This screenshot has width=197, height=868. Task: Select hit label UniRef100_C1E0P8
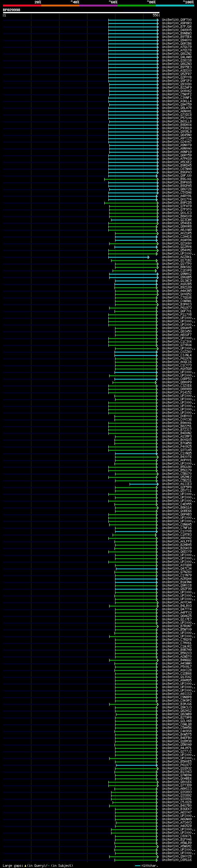(x=177, y=271)
